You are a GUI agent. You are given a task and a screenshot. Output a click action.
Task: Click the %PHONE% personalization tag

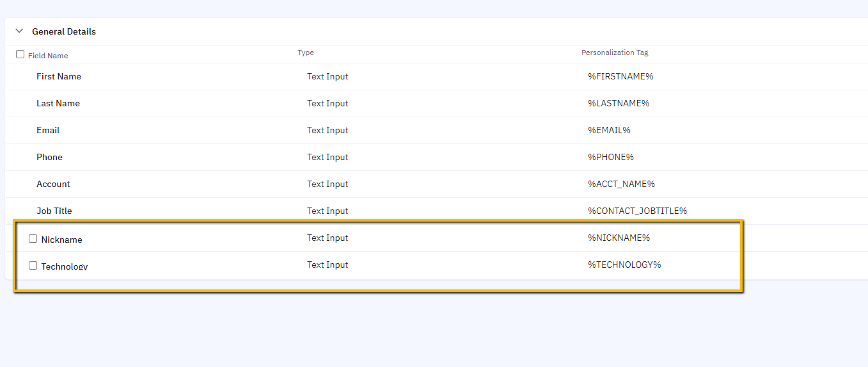611,157
